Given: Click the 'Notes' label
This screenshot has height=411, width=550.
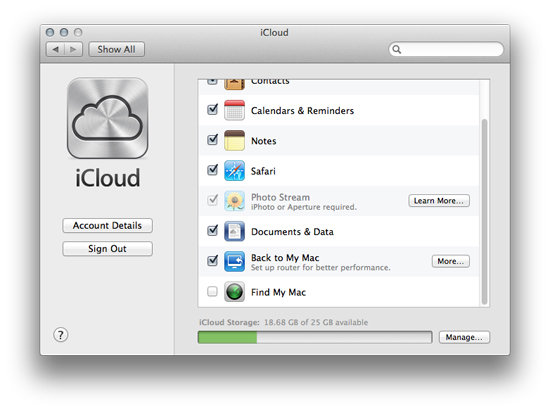Looking at the screenshot, I should point(264,141).
